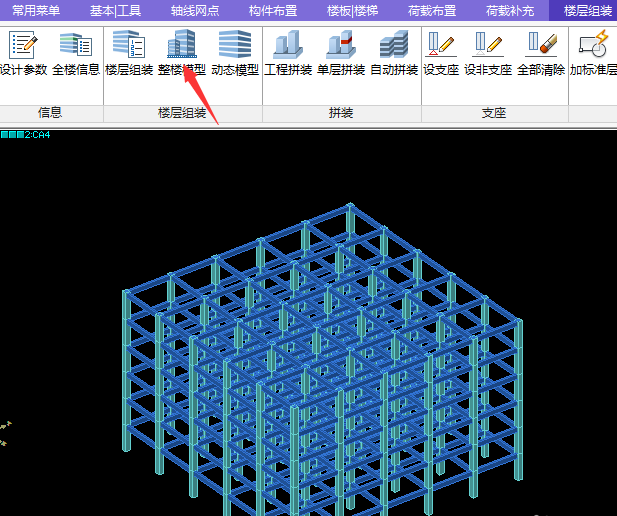This screenshot has height=516, width=617.
Task: Switch to the 荷载布置 tab
Action: [x=432, y=11]
